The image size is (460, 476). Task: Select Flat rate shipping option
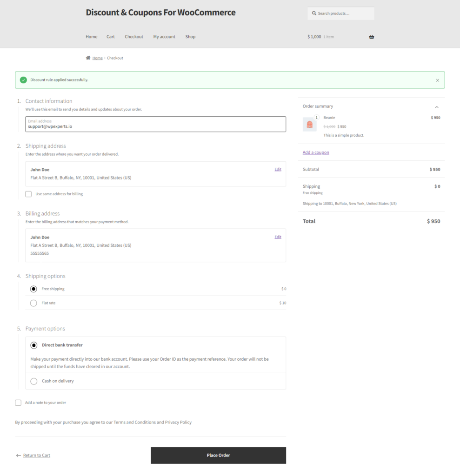(33, 303)
